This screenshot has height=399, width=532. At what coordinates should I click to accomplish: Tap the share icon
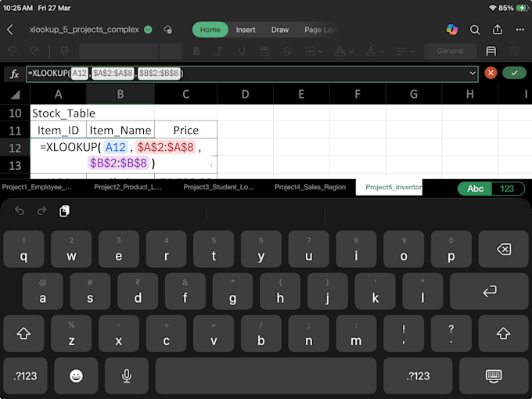pyautogui.click(x=498, y=30)
